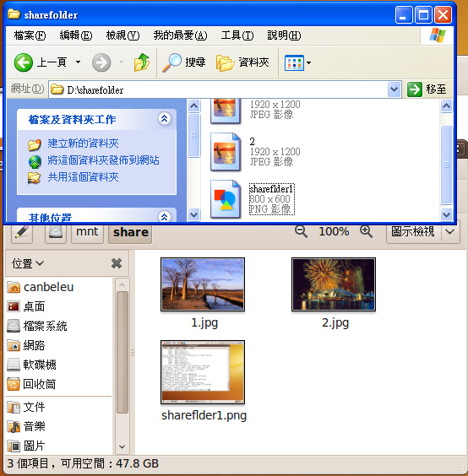The image size is (468, 476).
Task: Open the 說明(H) Help menu
Action: [284, 35]
